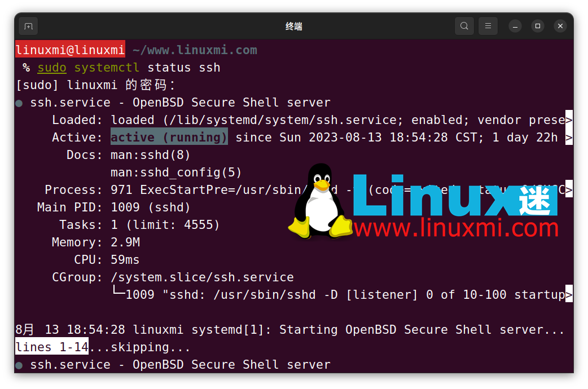Click the pager indicator 'lines 1-14'
588x389 pixels.
pos(52,347)
